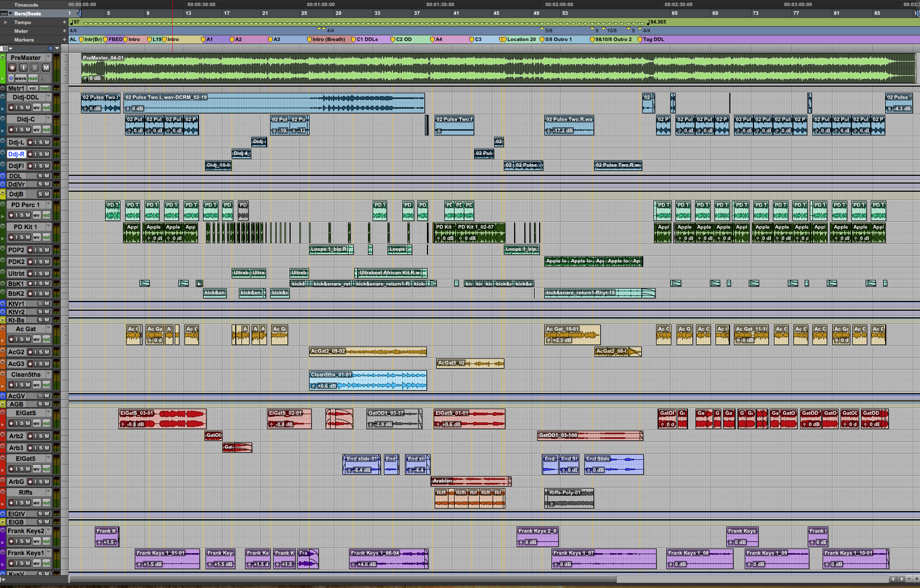Change Mstr1 automation mode 'read' button
This screenshot has height=588, width=920.
pyautogui.click(x=45, y=88)
